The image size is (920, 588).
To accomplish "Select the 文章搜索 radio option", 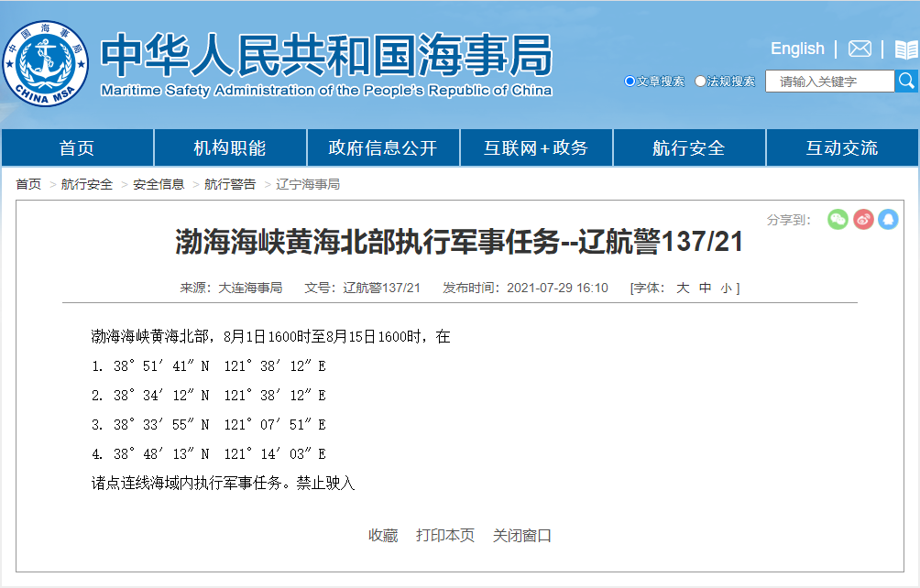I will click(x=630, y=81).
